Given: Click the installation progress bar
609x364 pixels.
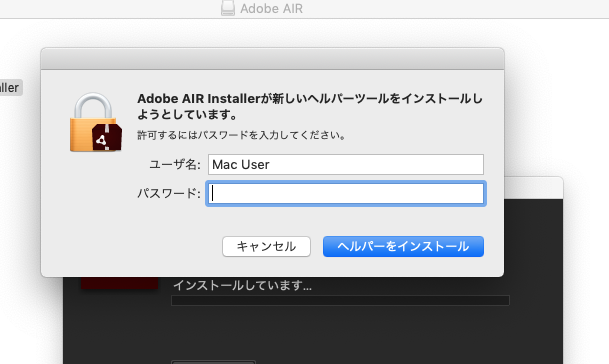Looking at the screenshot, I should coord(340,300).
